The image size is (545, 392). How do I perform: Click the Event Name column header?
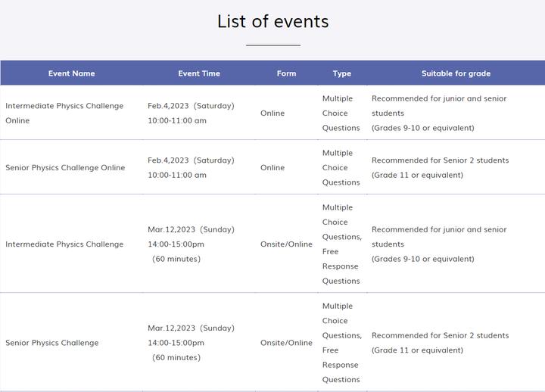pyautogui.click(x=71, y=73)
